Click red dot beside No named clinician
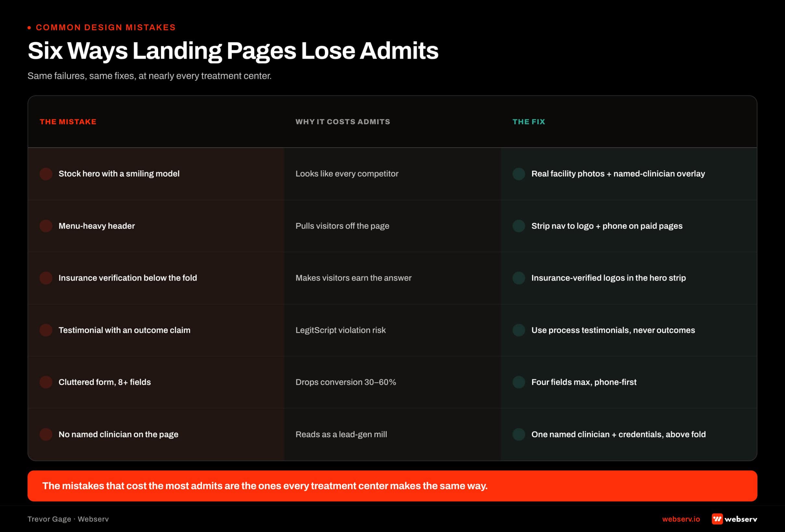 pos(46,434)
